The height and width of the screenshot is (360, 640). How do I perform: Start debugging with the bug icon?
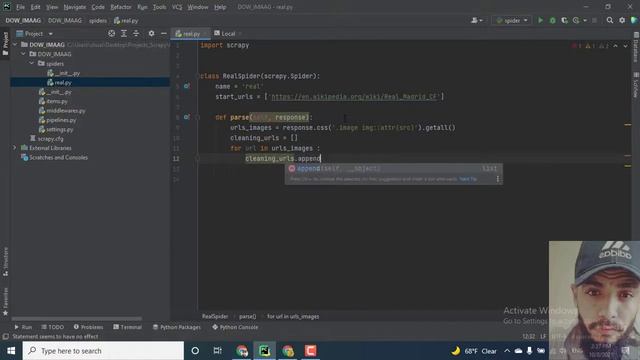552,20
